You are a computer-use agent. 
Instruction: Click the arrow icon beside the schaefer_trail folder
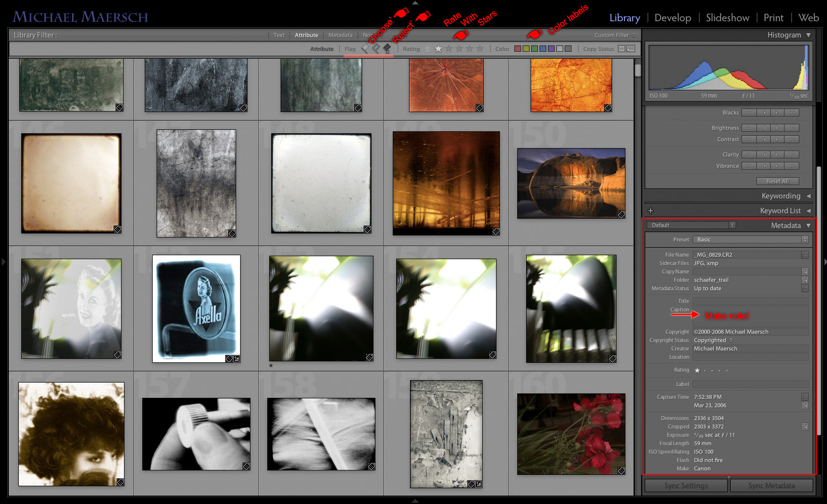pyautogui.click(x=805, y=280)
